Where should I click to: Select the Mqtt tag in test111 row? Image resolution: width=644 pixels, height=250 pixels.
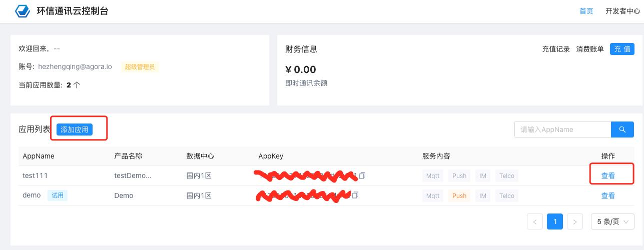(433, 175)
